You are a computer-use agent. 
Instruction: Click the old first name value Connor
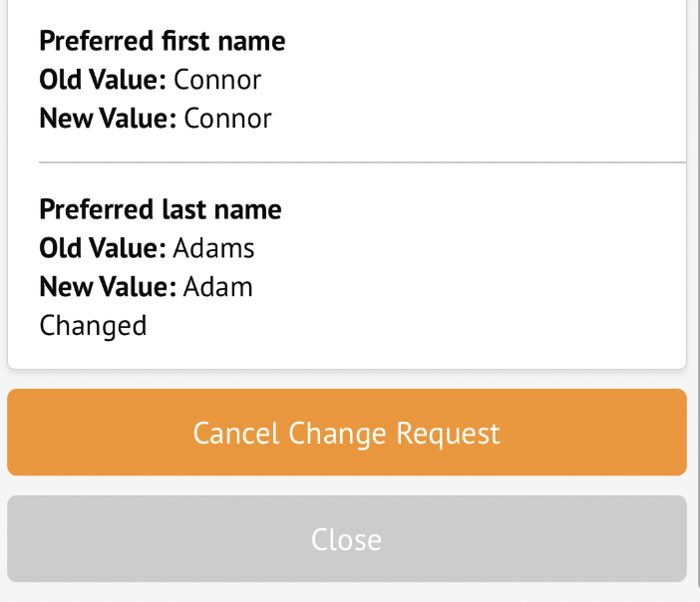pyautogui.click(x=217, y=80)
